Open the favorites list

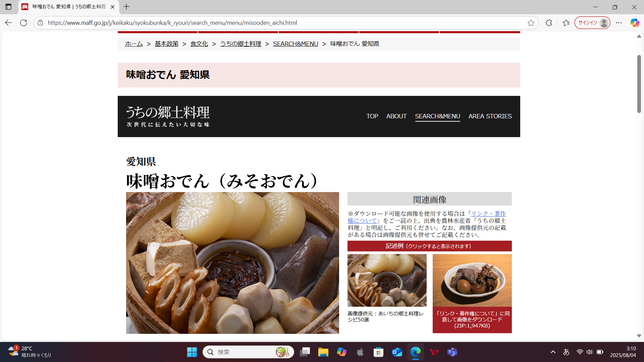coord(566,23)
